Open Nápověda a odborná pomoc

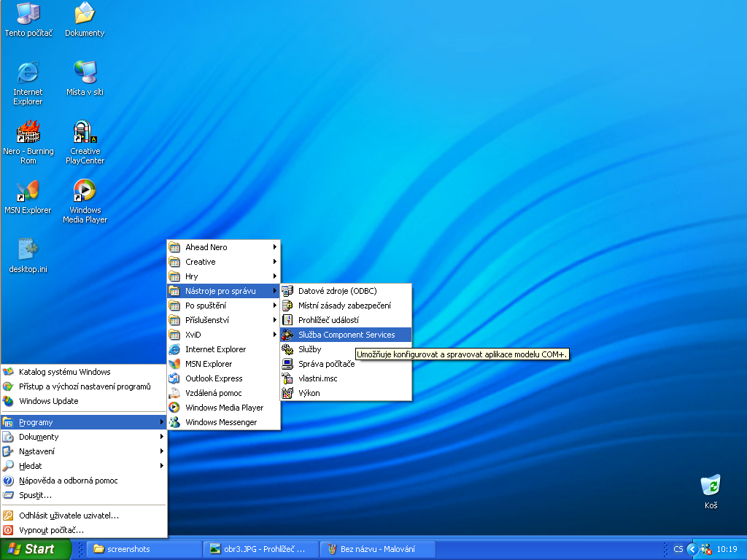84,481
